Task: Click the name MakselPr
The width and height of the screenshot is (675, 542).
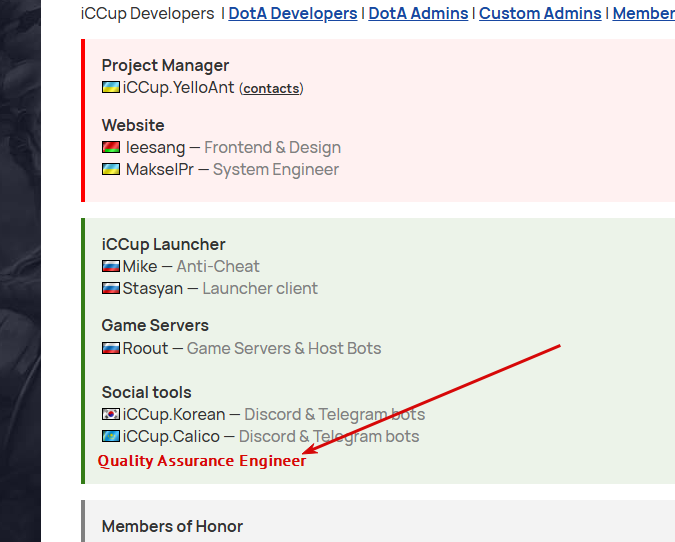Action: (x=160, y=170)
